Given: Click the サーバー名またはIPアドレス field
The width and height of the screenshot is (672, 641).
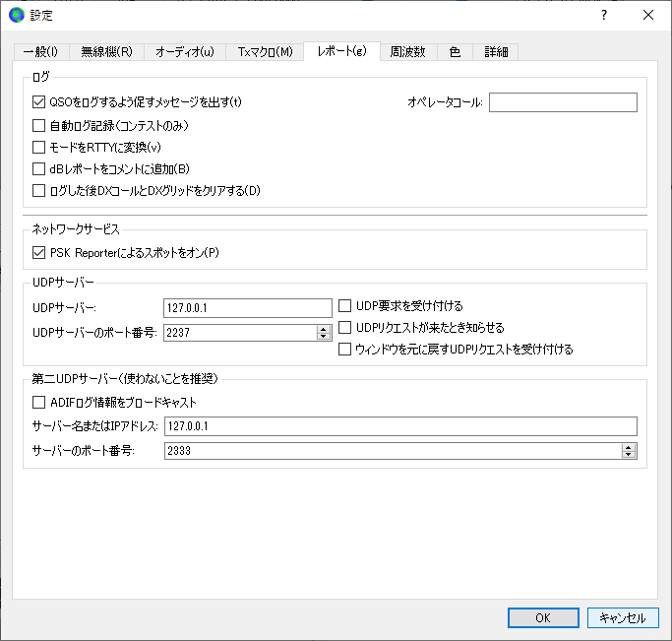Looking at the screenshot, I should tap(400, 426).
